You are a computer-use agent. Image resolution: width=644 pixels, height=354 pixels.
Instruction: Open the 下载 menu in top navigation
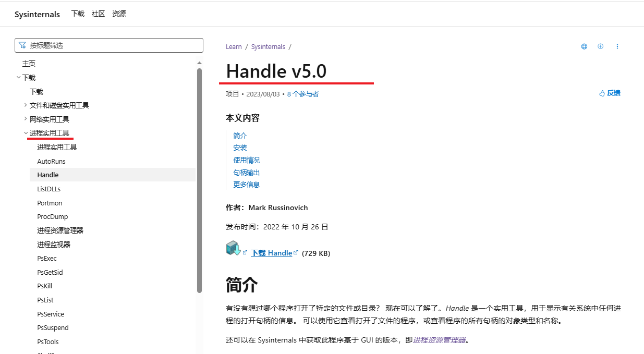[78, 14]
